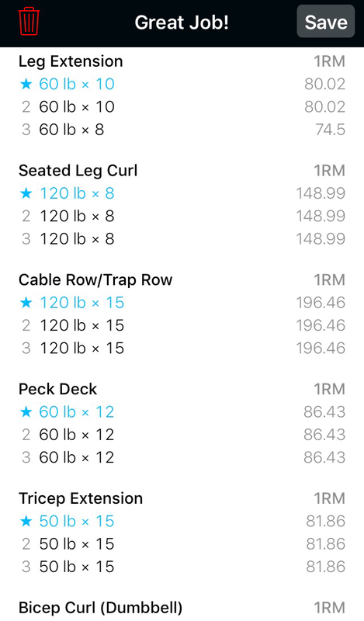
Task: Tap the red trash delete icon
Action: tap(29, 22)
